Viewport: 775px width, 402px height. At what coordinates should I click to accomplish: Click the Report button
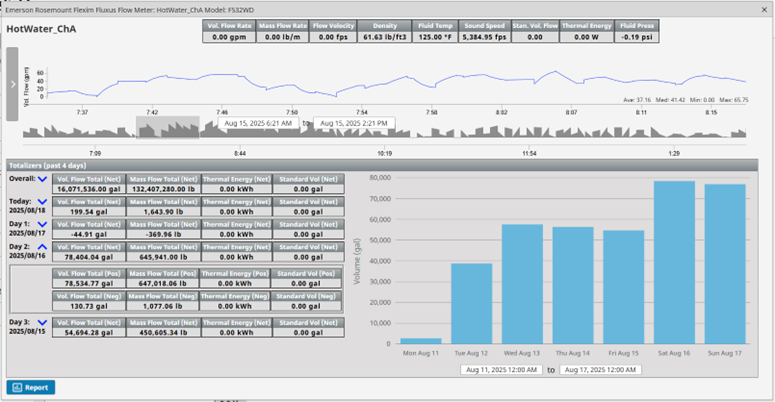click(31, 386)
